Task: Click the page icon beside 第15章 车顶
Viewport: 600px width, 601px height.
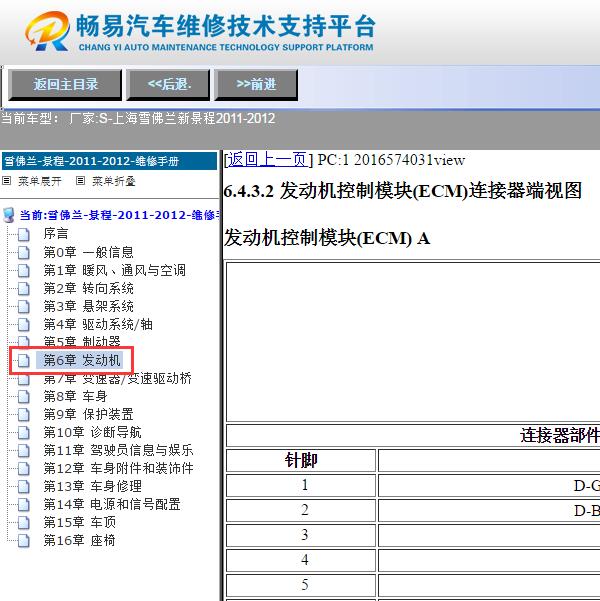Action: [x=24, y=522]
